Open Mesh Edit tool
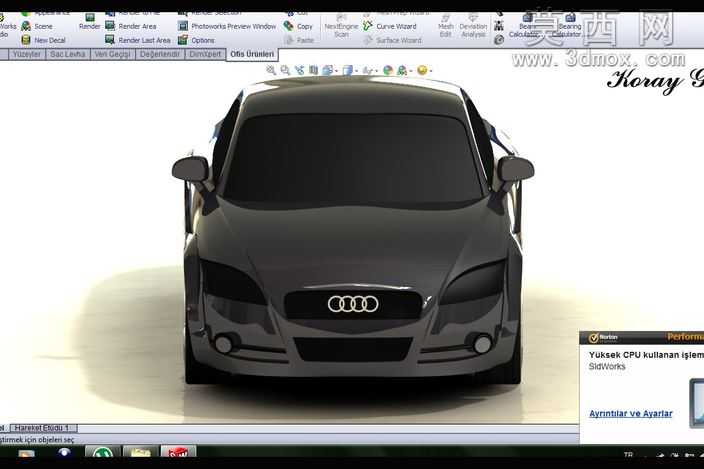The width and height of the screenshot is (704, 469). pos(445,26)
